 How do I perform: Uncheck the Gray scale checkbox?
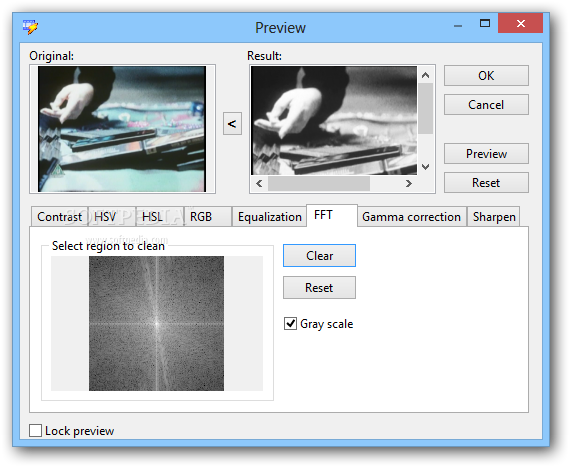290,323
